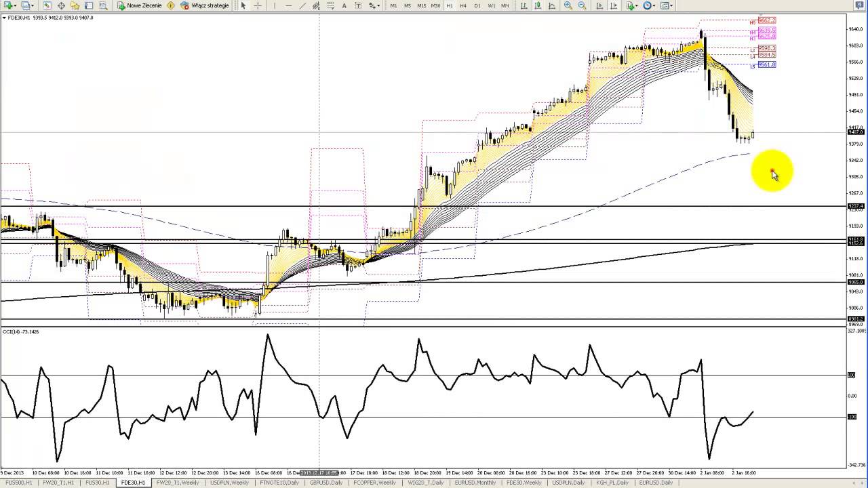The width and height of the screenshot is (868, 488).
Task: Open the Market Watch panel icon
Action: pyautogui.click(x=47, y=5)
